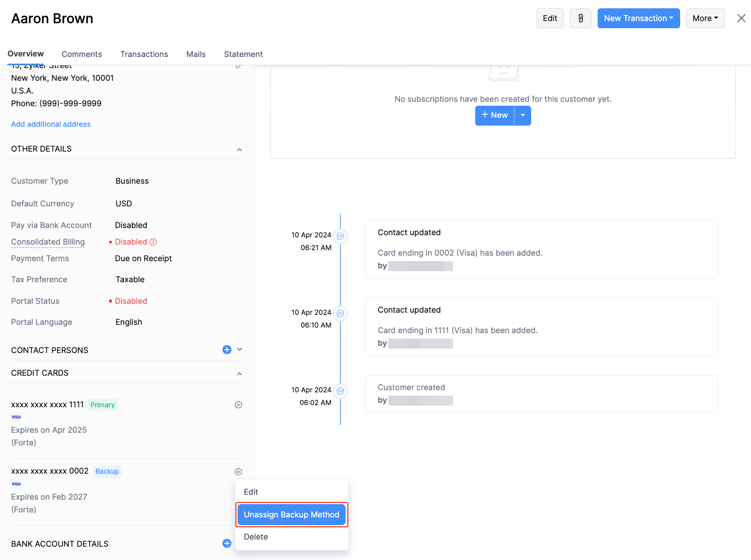
Task: Add bank account details with the plus icon
Action: coord(227,543)
